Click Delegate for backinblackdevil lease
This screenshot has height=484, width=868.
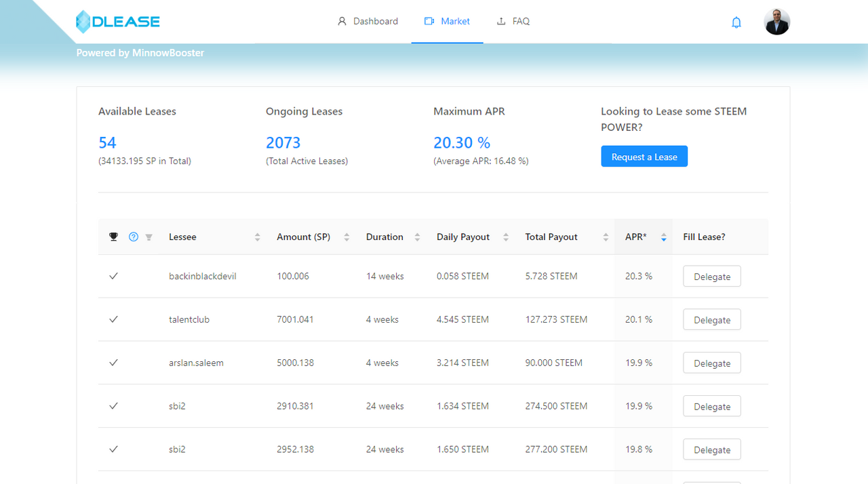point(712,277)
